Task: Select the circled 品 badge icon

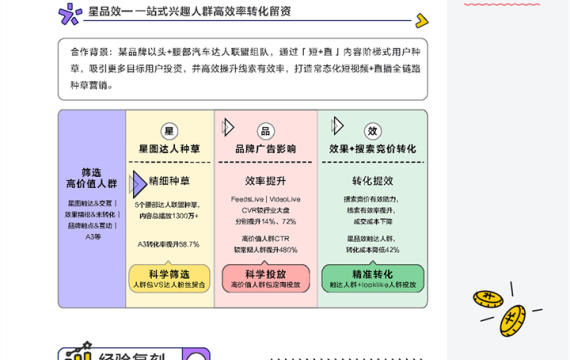Action: [x=266, y=131]
